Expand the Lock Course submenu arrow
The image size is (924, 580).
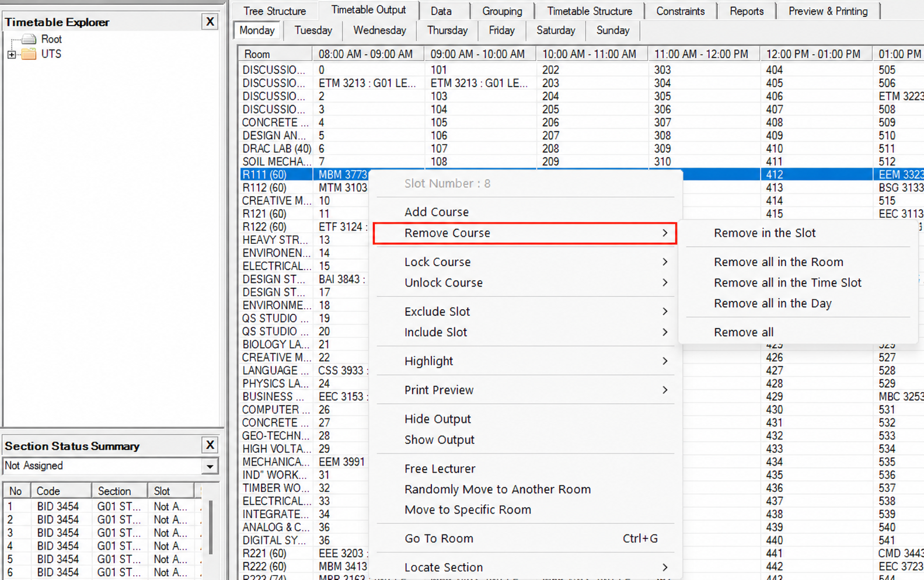665,262
